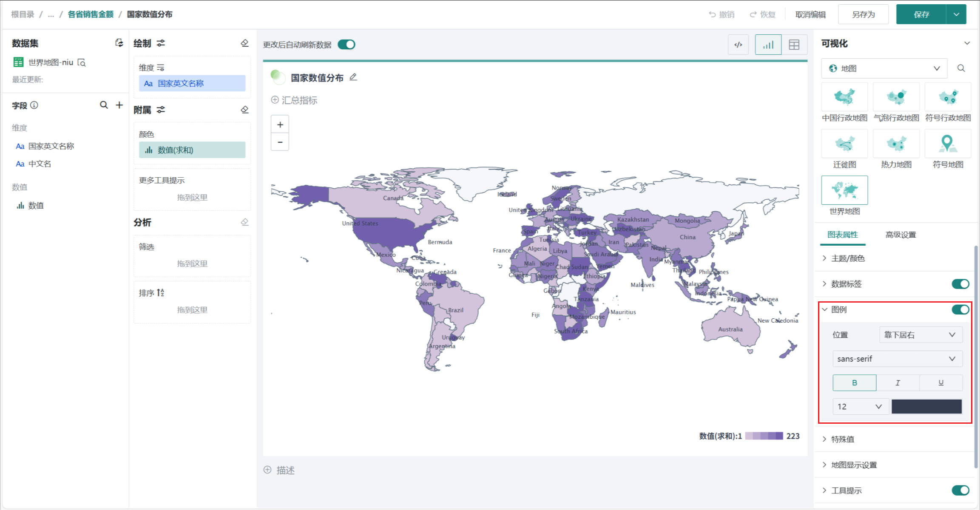The width and height of the screenshot is (980, 510).
Task: Click the map zoom in button
Action: point(280,125)
